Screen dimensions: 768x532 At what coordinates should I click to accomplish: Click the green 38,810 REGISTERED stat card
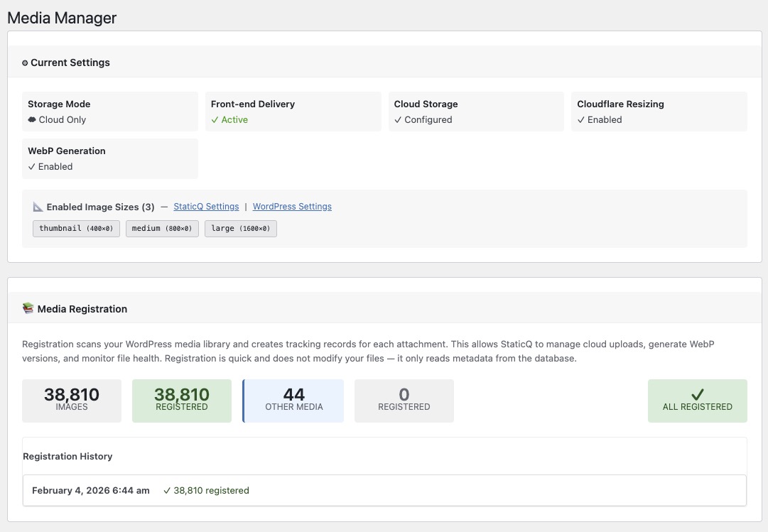coord(181,400)
